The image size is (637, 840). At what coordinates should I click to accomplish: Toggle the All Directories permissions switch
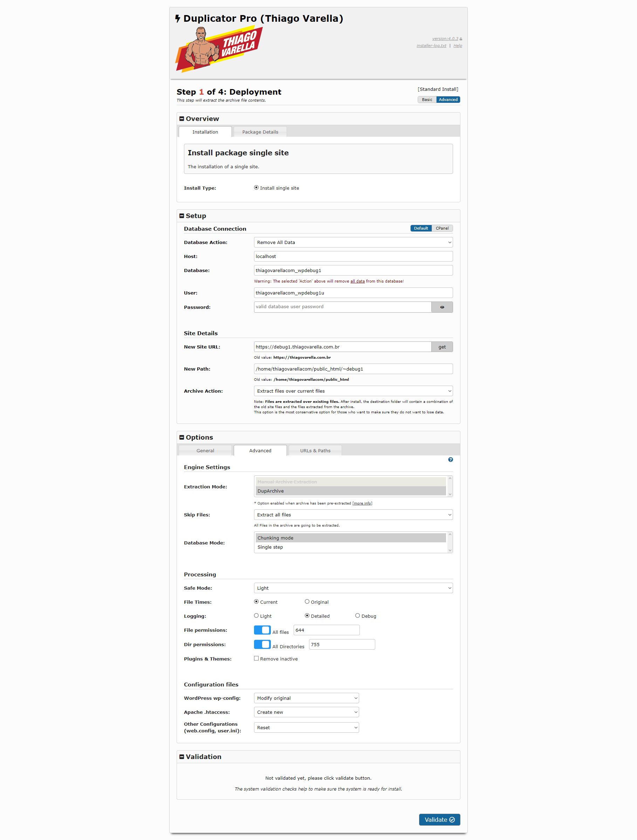point(262,644)
